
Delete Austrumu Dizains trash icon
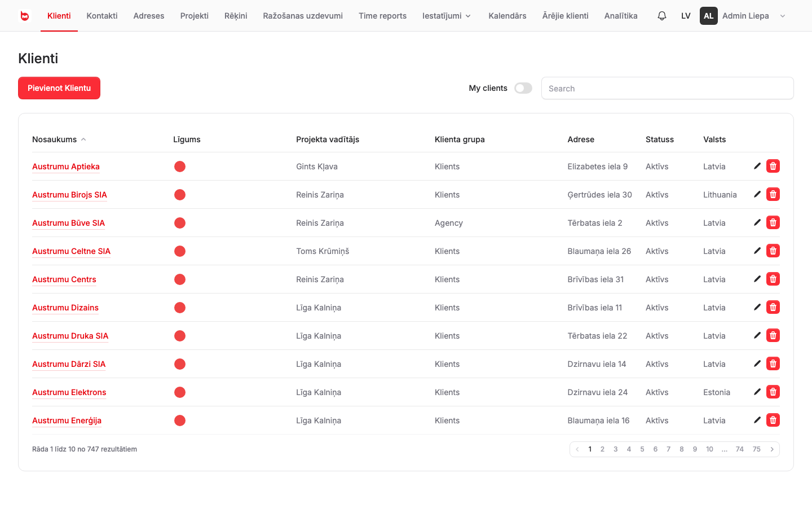[x=773, y=307]
